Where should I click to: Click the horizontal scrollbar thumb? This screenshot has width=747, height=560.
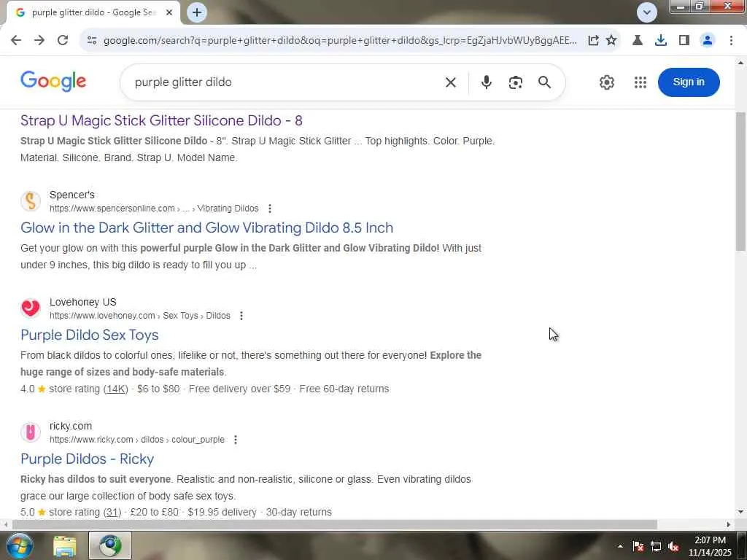(x=334, y=525)
